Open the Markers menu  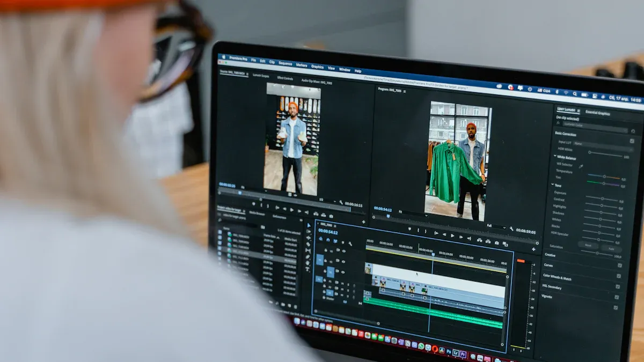click(302, 65)
